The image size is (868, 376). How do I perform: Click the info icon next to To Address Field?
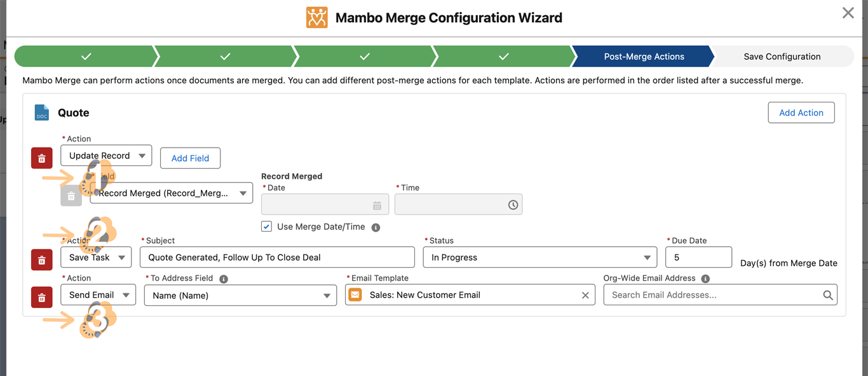pos(224,279)
